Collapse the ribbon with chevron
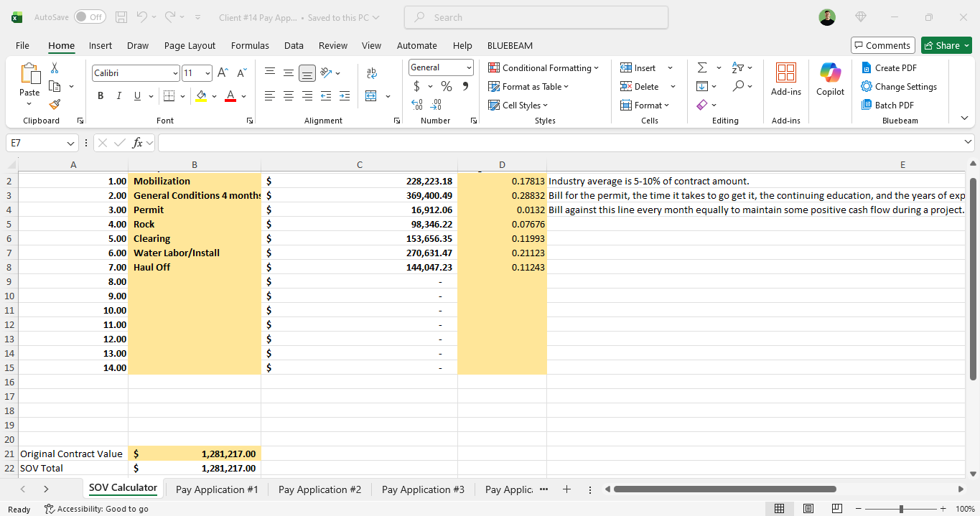This screenshot has height=516, width=980. [964, 118]
